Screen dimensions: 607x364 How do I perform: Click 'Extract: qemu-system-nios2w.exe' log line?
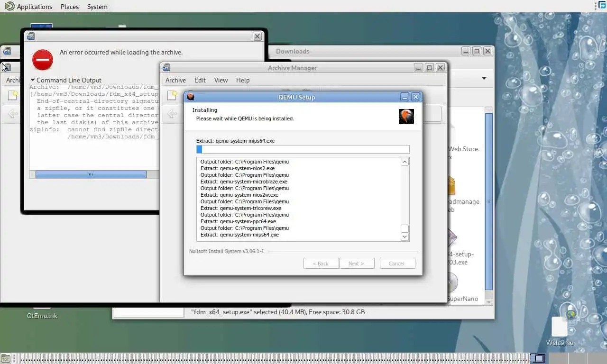[239, 195]
